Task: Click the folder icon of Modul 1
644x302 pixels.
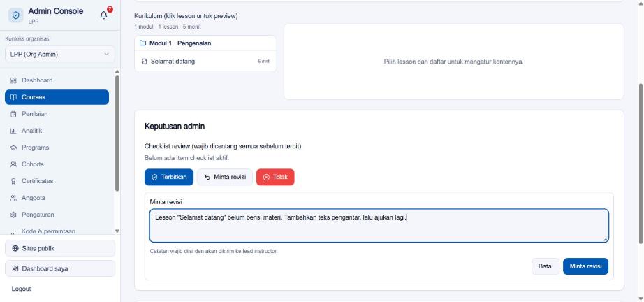Action: pyautogui.click(x=143, y=43)
